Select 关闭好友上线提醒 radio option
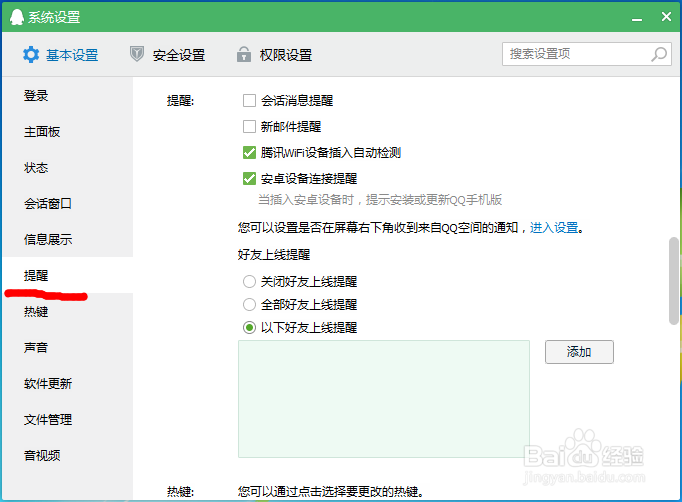This screenshot has width=682, height=502. pyautogui.click(x=249, y=281)
